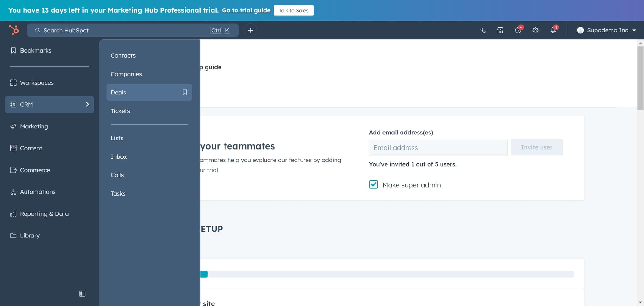
Task: Open the Help icon in top bar
Action: tap(518, 30)
